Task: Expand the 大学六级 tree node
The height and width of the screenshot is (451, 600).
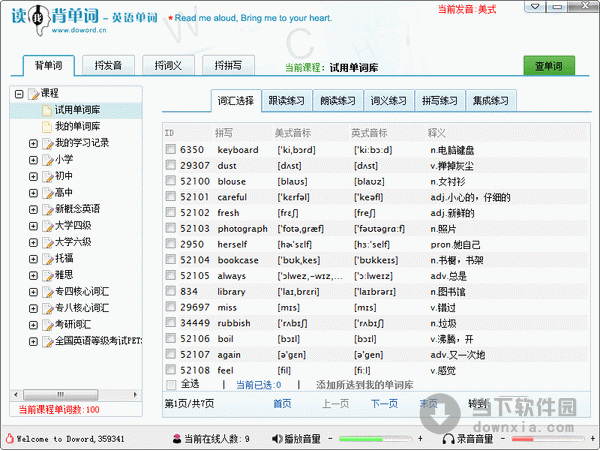Action: tap(33, 243)
